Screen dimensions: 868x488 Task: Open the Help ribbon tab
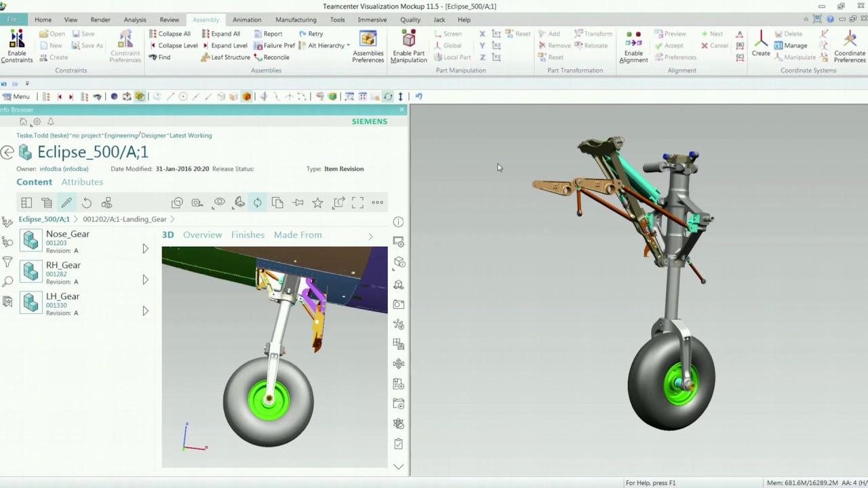(x=464, y=20)
